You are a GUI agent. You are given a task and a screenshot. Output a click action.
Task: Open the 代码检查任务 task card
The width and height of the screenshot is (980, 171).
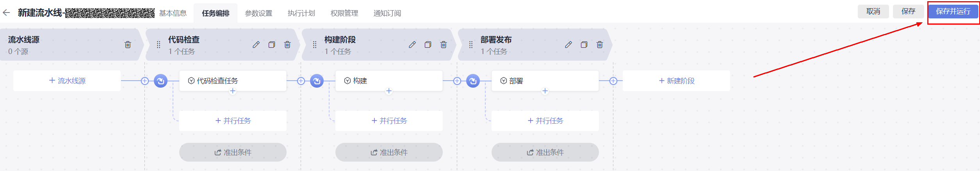click(x=233, y=81)
